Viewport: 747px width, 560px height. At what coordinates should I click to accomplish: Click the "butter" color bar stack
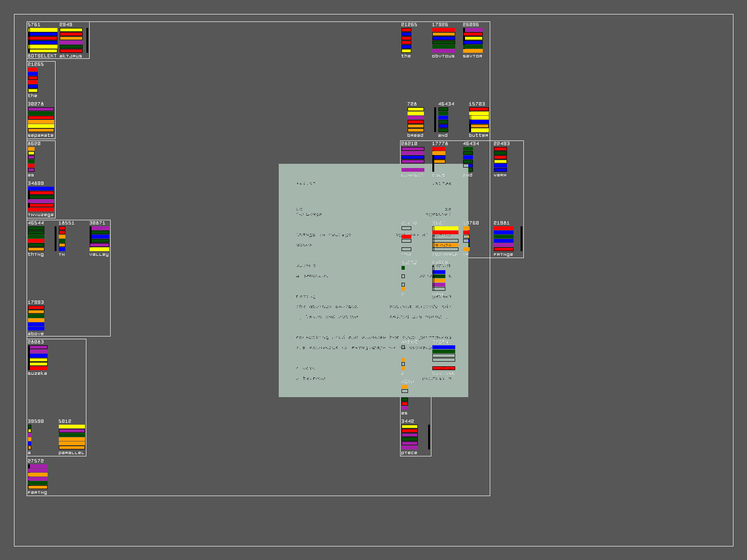click(479, 119)
